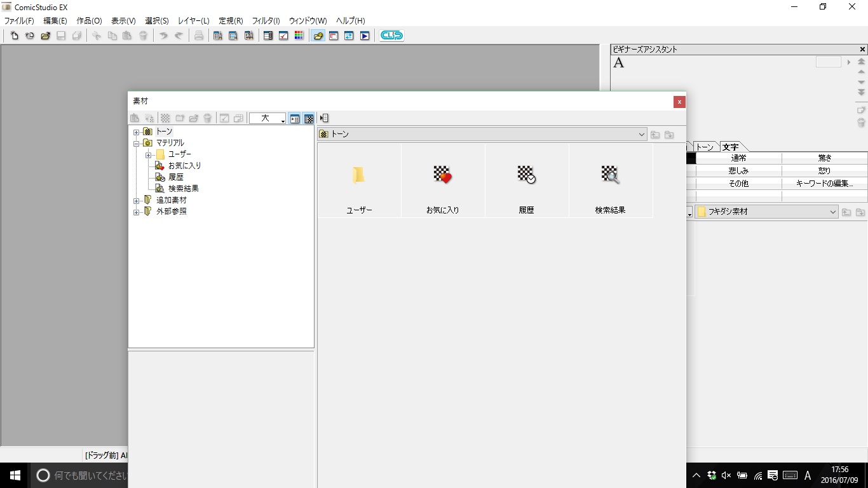Open the お気に入り favorites thumbnail
868x488 pixels.
443,181
